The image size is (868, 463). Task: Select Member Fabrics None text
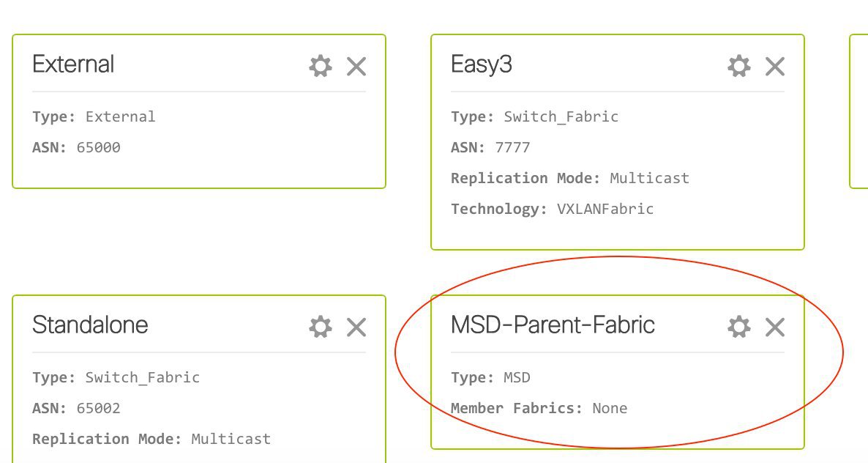point(610,408)
